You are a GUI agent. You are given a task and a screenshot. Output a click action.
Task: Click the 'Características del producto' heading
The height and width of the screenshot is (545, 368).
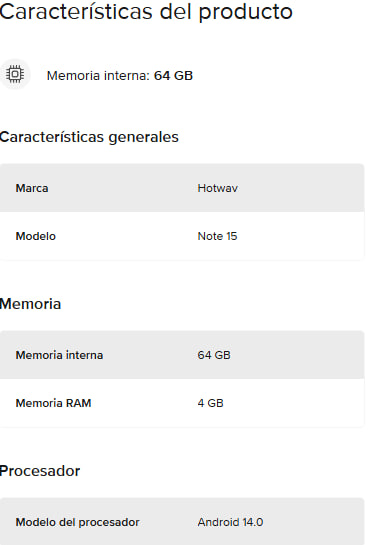pos(146,11)
